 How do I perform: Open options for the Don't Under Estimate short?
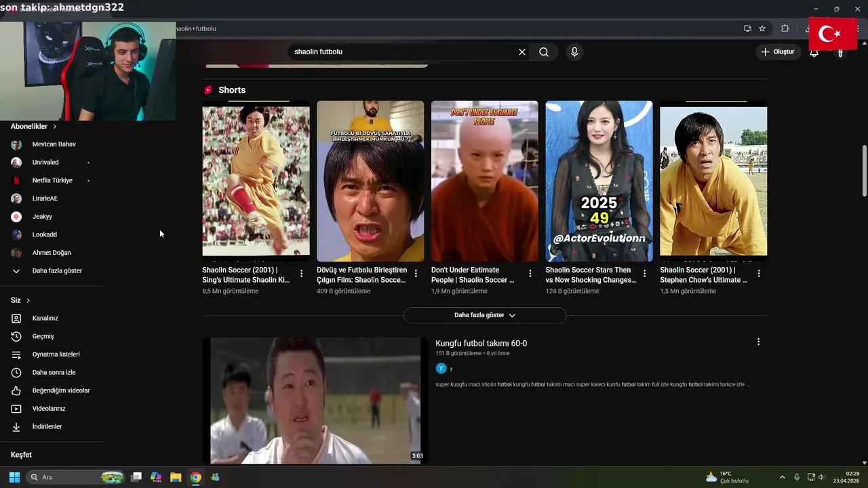530,274
